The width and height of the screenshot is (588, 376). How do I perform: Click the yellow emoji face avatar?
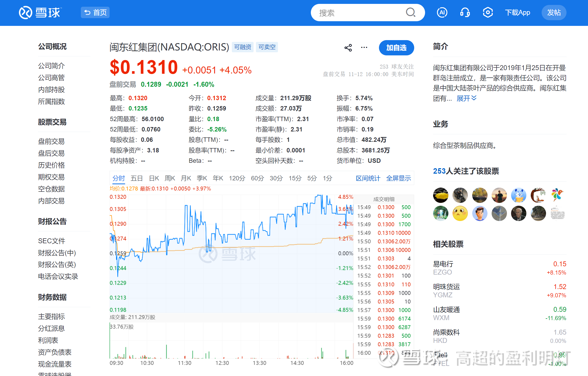[460, 213]
